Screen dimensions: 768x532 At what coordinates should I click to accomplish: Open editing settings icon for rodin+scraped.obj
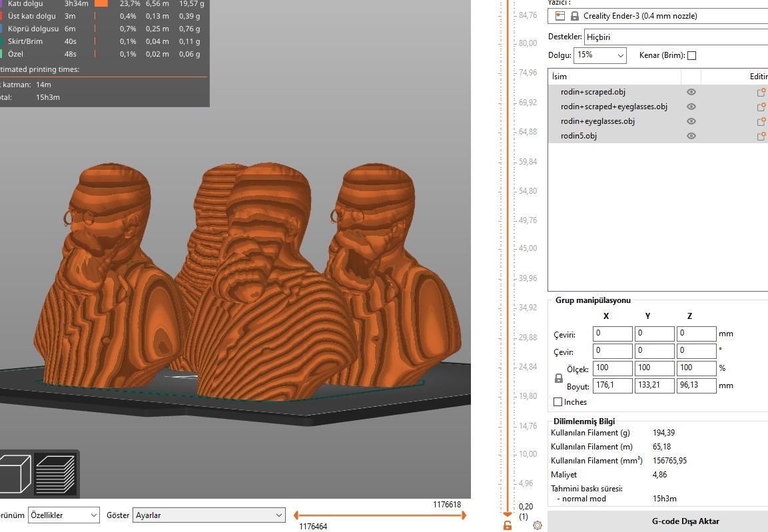[x=760, y=92]
